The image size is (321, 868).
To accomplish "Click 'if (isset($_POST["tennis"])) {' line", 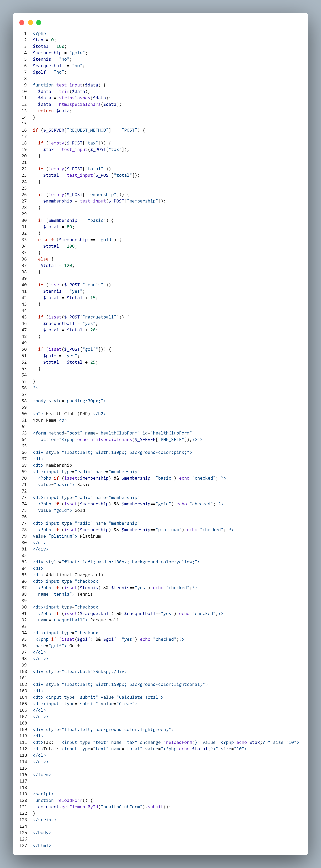I will coord(77,285).
